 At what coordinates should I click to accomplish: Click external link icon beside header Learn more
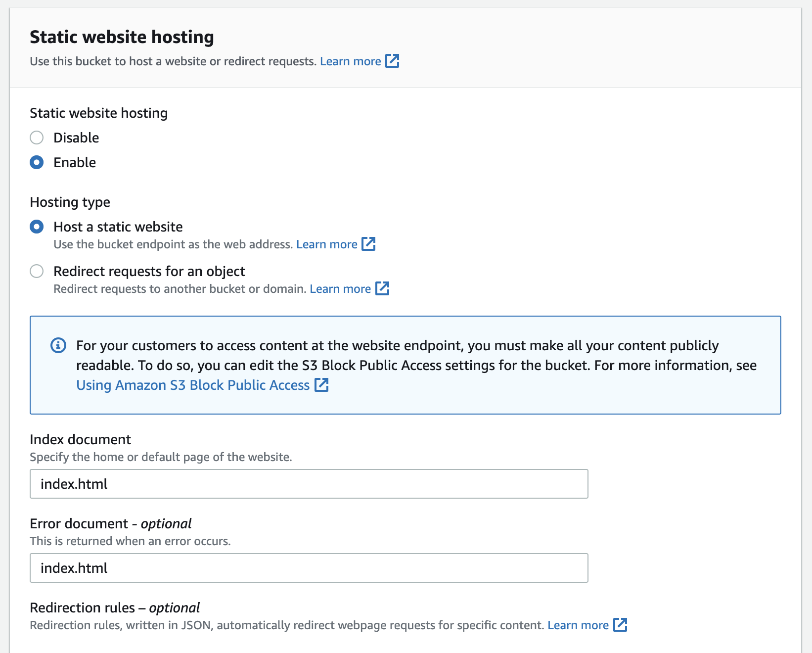(392, 61)
